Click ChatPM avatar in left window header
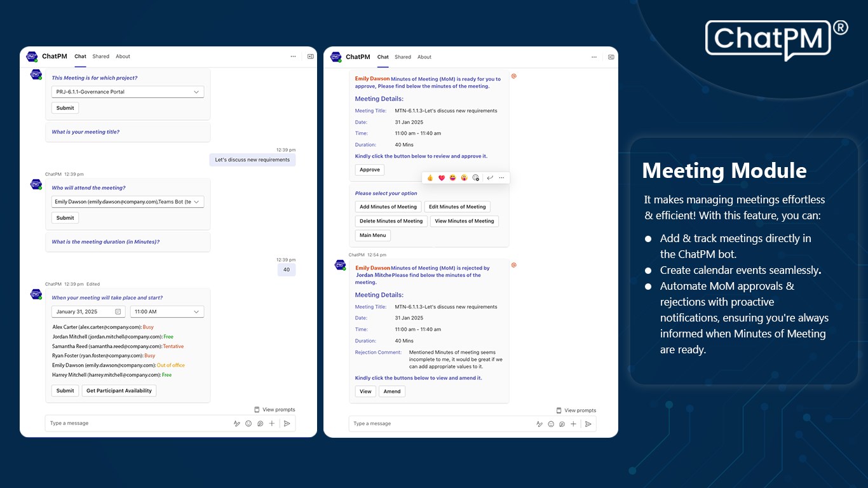Image resolution: width=868 pixels, height=488 pixels. 32,57
